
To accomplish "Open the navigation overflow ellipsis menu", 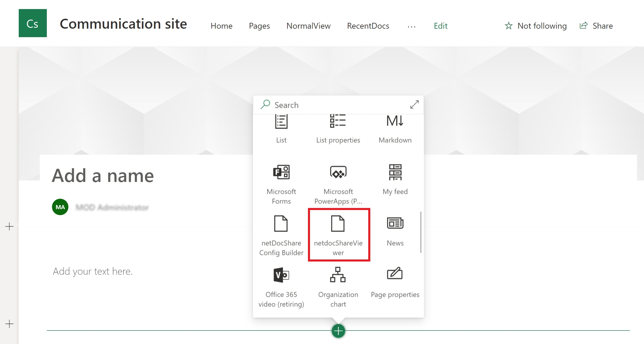I will pyautogui.click(x=412, y=26).
